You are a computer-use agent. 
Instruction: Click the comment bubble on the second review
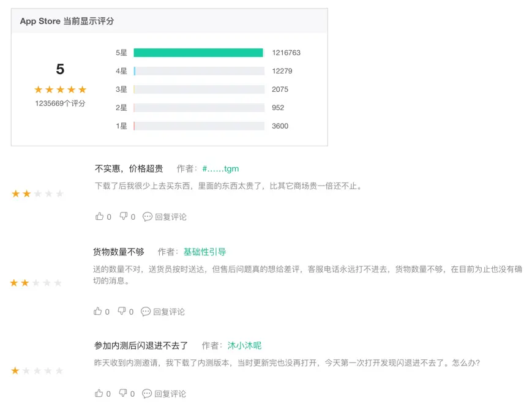coord(146,311)
